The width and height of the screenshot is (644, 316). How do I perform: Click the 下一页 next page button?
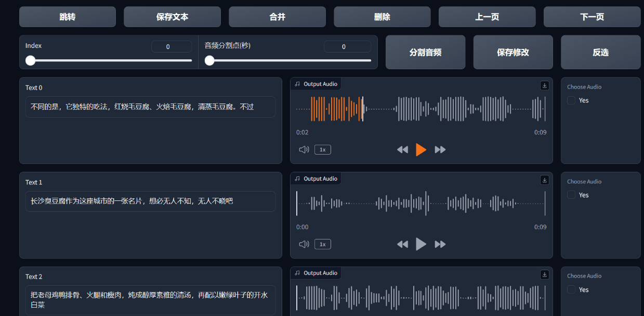pyautogui.click(x=592, y=16)
